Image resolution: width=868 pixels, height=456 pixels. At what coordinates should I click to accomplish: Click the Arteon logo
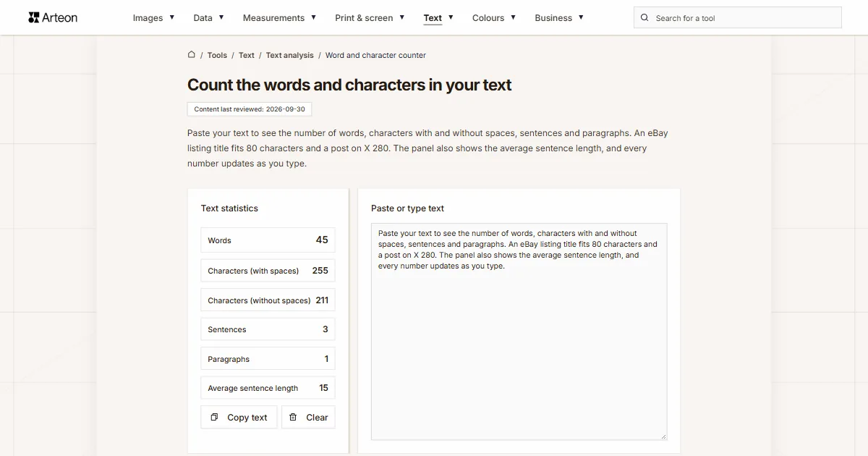(52, 17)
